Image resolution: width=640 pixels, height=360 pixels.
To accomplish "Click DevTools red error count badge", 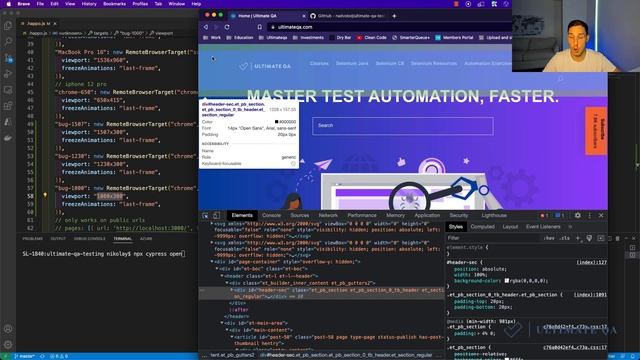I will coord(544,216).
